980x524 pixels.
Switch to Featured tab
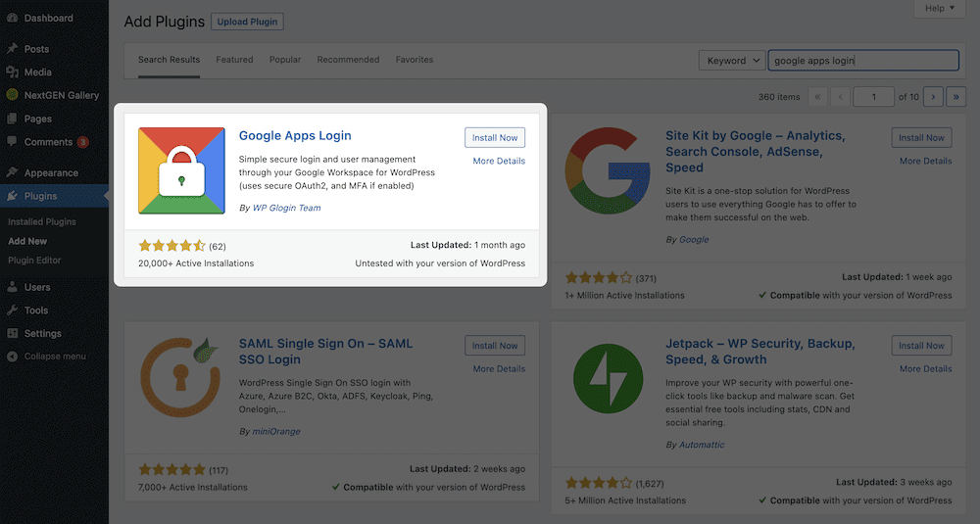234,60
